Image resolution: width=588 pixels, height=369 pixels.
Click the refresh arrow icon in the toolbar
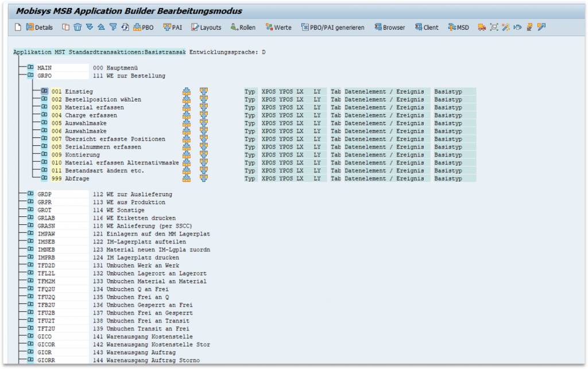coord(124,27)
